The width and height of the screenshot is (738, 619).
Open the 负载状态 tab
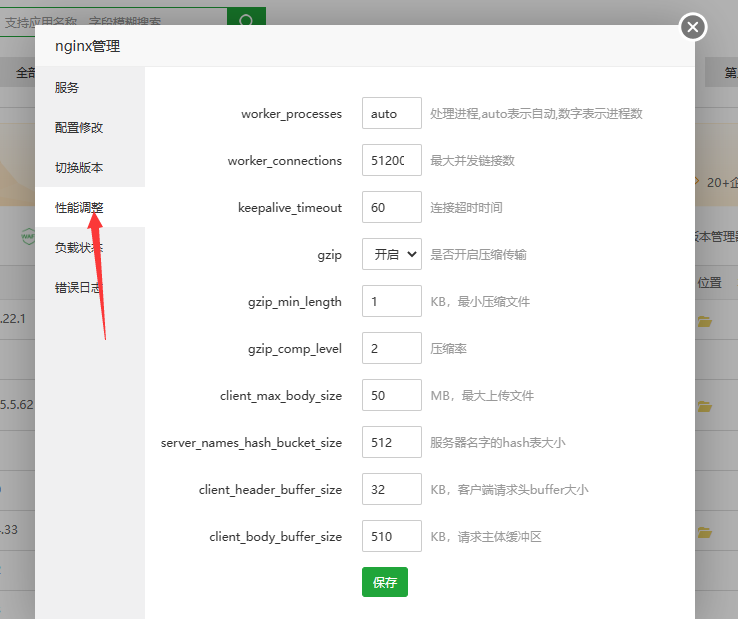(90, 247)
